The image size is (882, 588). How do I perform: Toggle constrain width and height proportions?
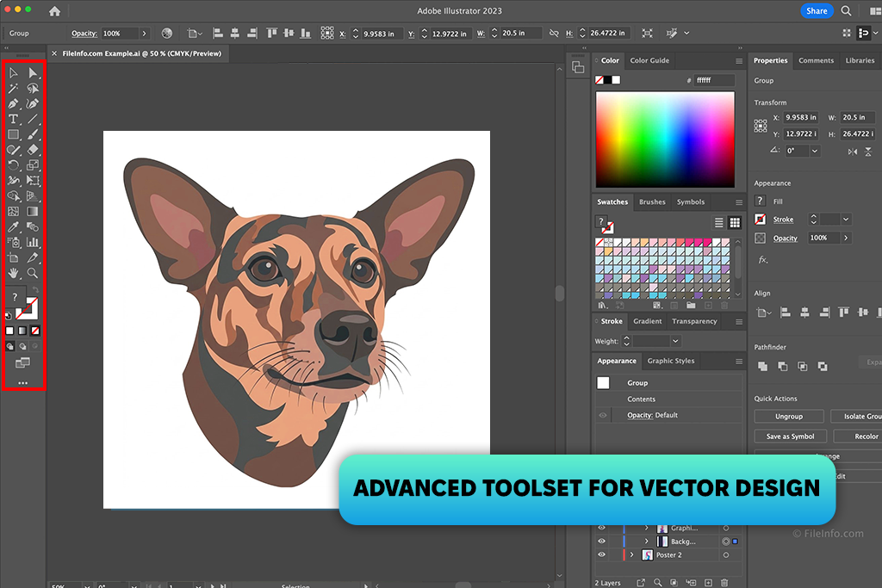pos(554,34)
